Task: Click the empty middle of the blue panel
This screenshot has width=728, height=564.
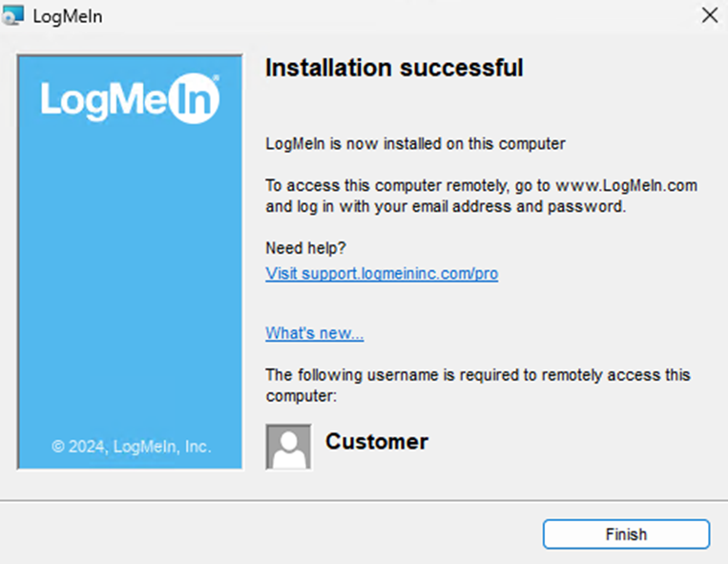Action: 131,277
